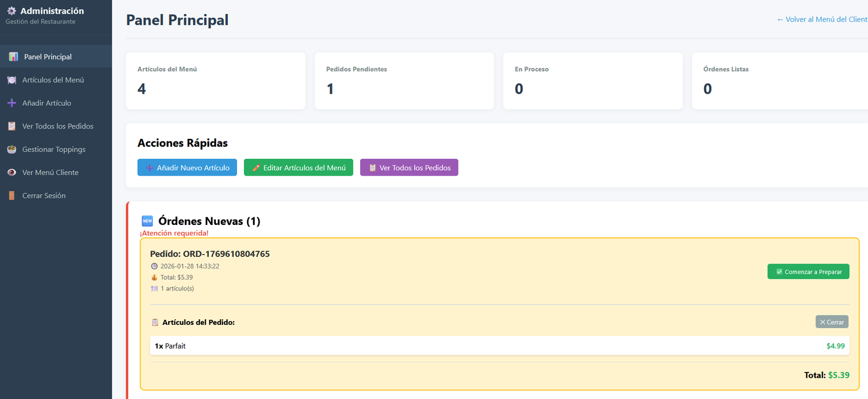868x399 pixels.
Task: Open Artículos del Menú in the sidebar
Action: coord(56,80)
